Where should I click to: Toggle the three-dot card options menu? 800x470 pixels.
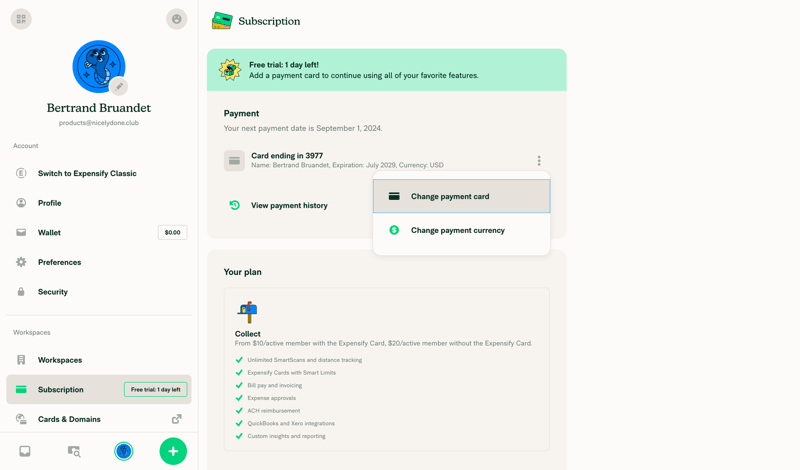(539, 161)
